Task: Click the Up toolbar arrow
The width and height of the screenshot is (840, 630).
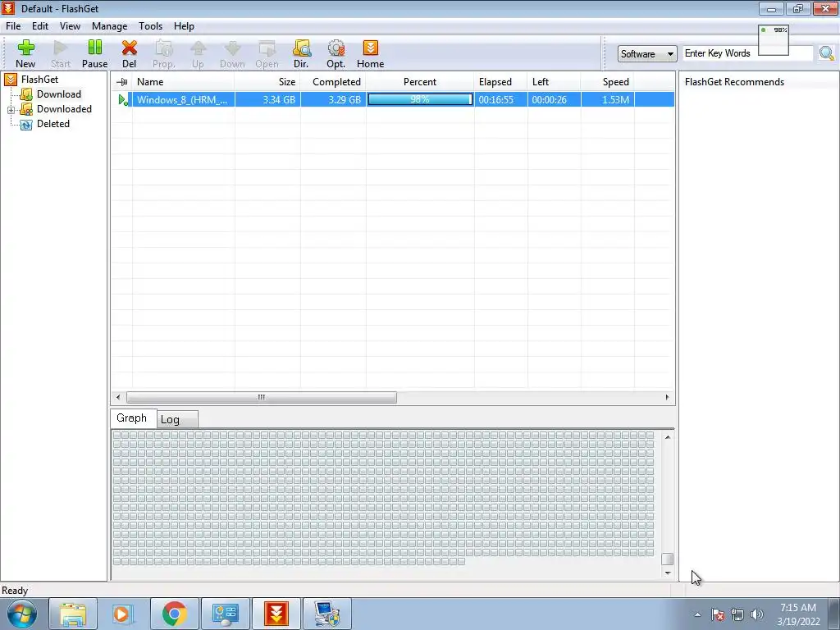Action: coord(198,53)
